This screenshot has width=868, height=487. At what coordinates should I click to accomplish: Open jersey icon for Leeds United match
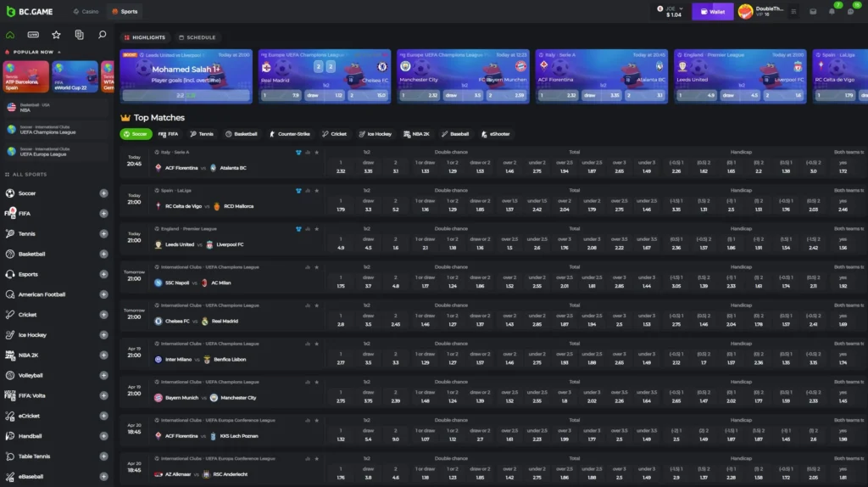tap(298, 229)
